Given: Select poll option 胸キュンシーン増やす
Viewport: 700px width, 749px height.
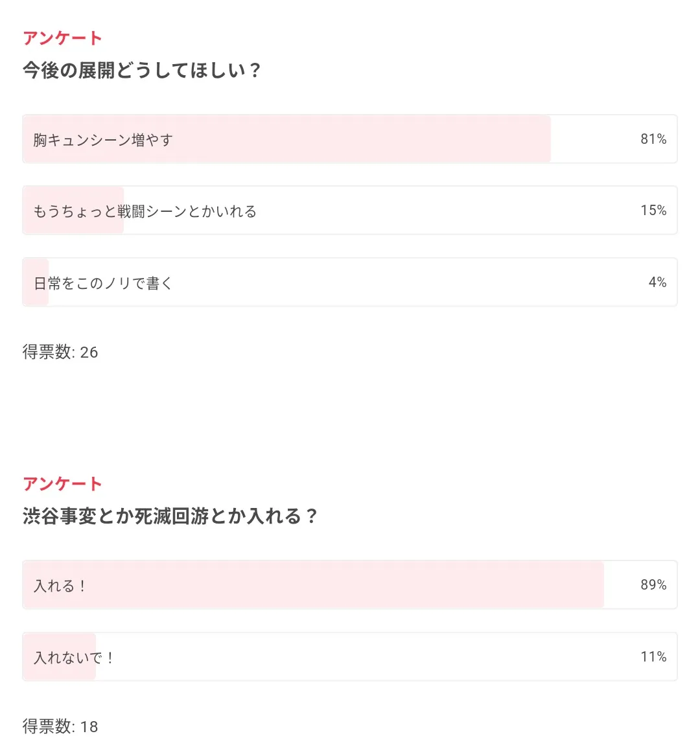Looking at the screenshot, I should [x=350, y=139].
